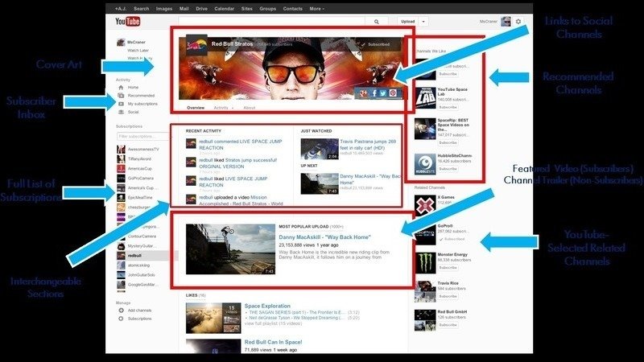Click the Red Bull channel avatar logo
This screenshot has height=362, width=644.
point(196,45)
